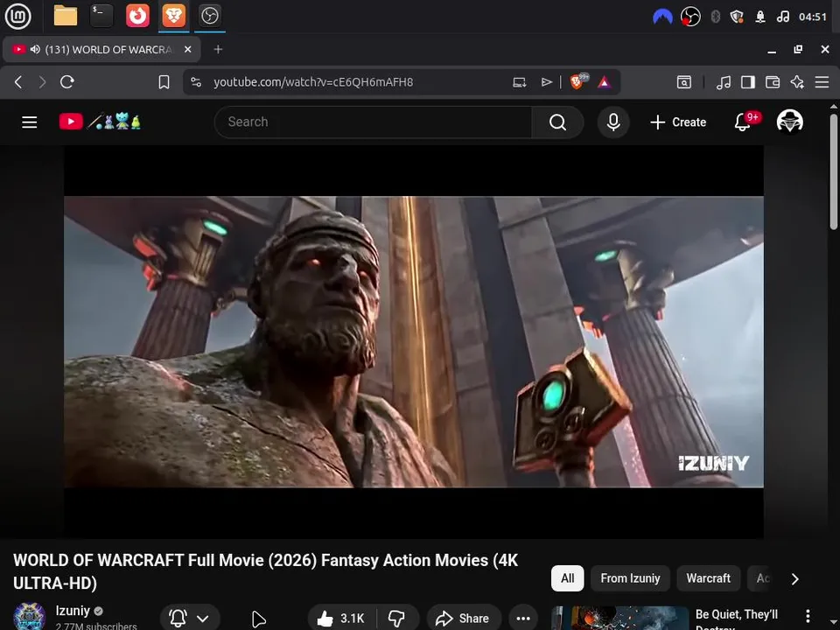Image resolution: width=840 pixels, height=630 pixels.
Task: Open the Bluetooth tray icon
Action: click(715, 17)
